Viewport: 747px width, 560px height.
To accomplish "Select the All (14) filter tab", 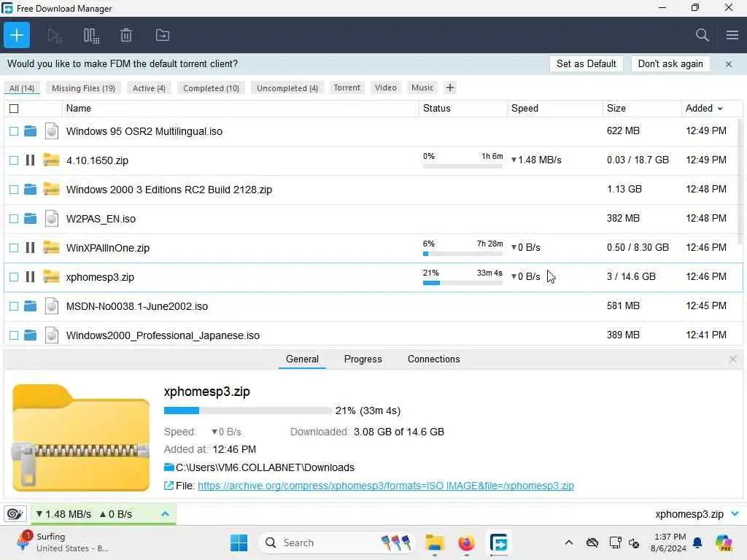I will click(x=22, y=88).
